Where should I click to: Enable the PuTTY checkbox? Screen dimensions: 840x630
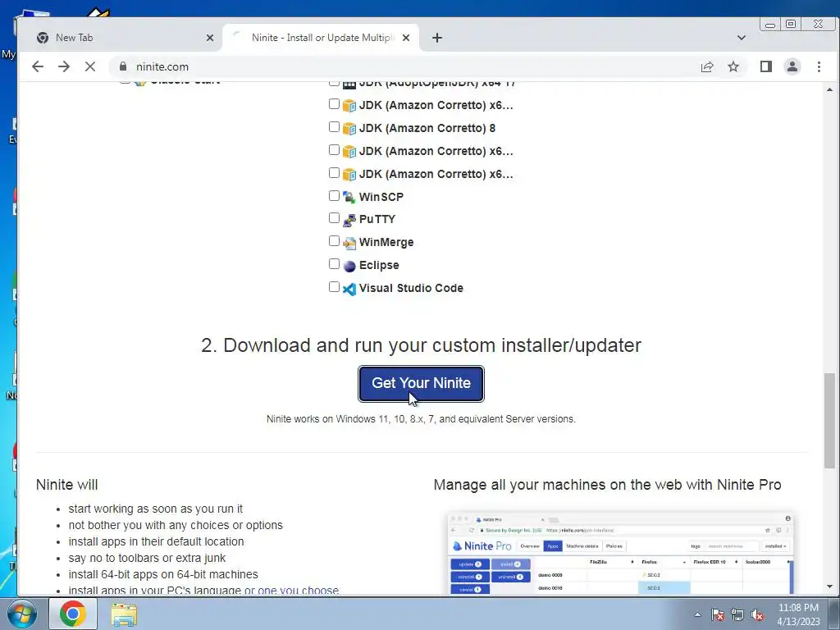pos(335,218)
